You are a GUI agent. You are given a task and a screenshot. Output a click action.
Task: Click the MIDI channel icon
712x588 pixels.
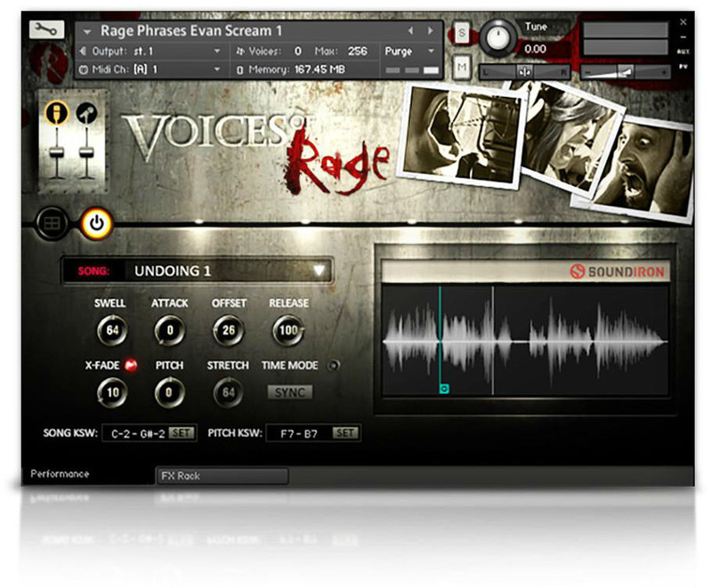pyautogui.click(x=83, y=70)
